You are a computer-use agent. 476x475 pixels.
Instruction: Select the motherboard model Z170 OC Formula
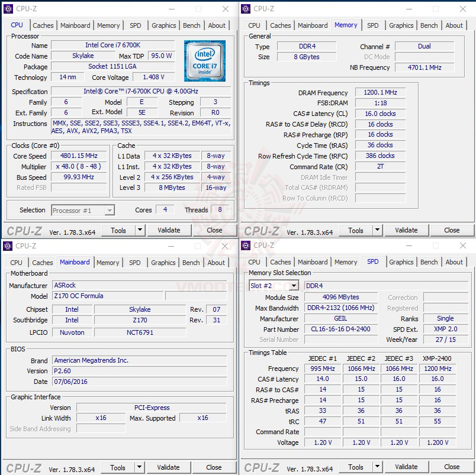pos(108,296)
